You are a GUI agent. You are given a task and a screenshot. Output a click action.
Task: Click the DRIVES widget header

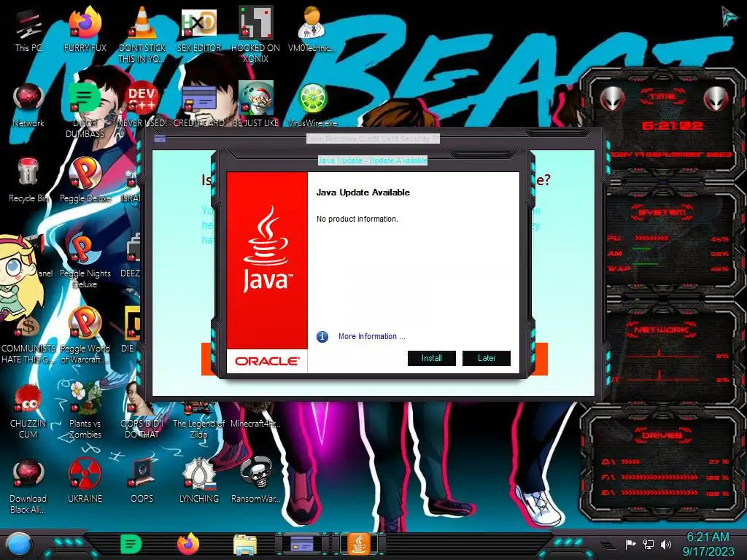coord(662,435)
